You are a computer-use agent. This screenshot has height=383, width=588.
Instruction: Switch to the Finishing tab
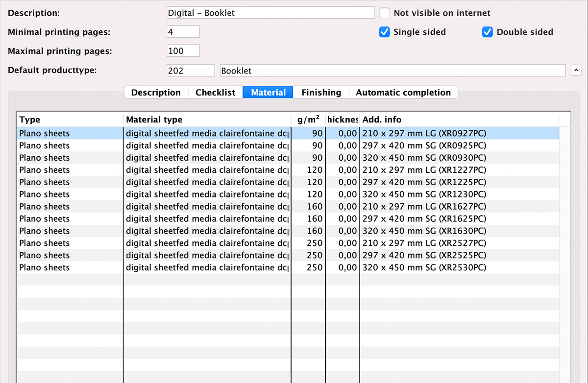point(321,92)
